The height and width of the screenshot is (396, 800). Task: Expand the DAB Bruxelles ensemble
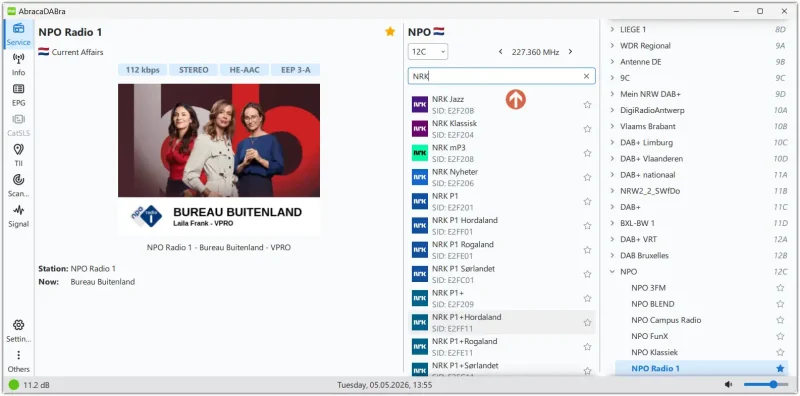pos(612,255)
